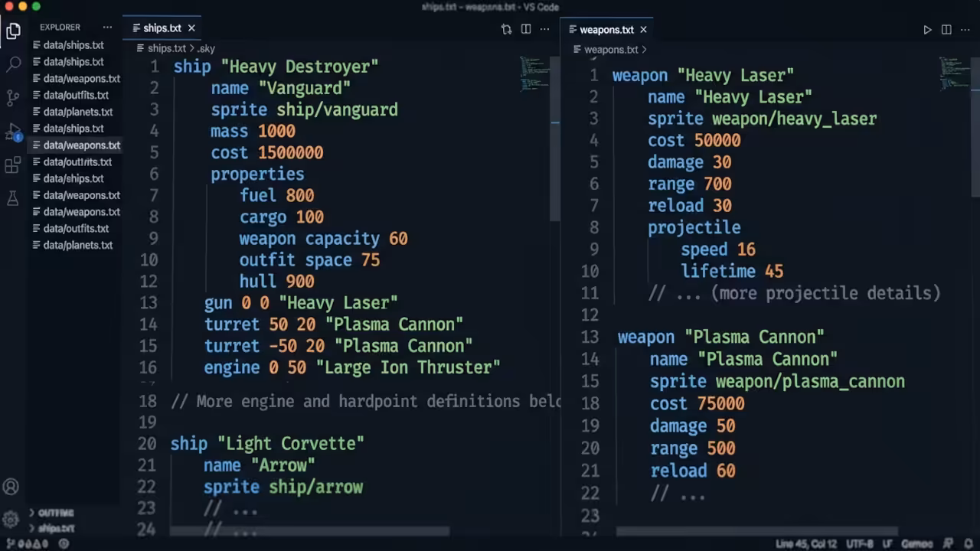Click the weapon "Plasma Cannon" header line
This screenshot has width=980, height=551.
pyautogui.click(x=721, y=337)
